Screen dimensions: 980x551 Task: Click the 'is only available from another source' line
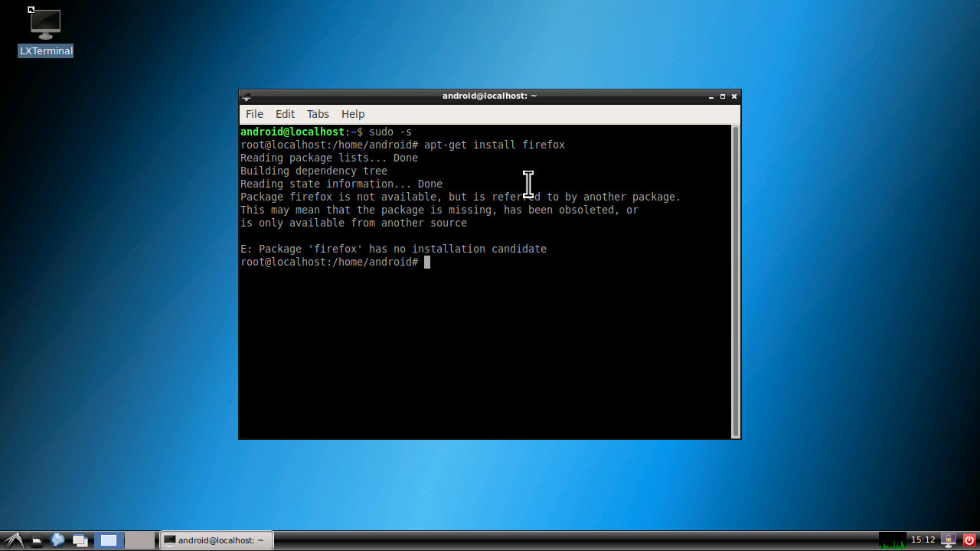point(354,223)
